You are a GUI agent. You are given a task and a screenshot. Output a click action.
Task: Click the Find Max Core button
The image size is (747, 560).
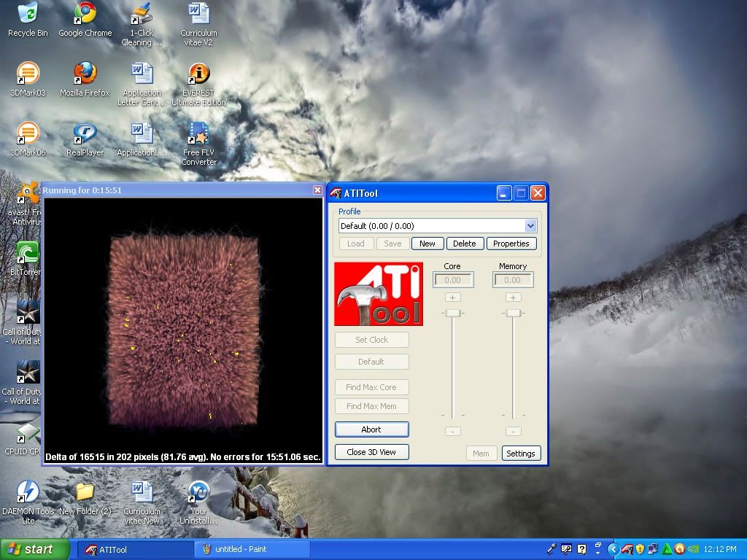point(371,387)
